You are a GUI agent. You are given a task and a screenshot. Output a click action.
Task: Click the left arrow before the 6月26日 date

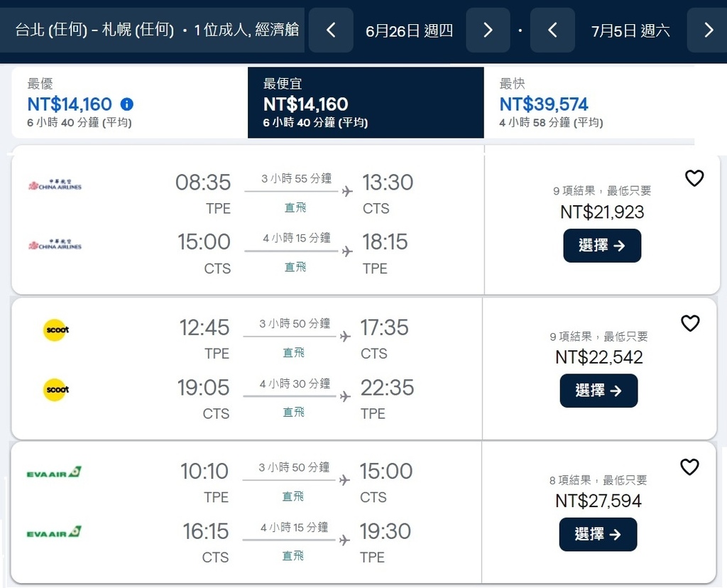click(x=331, y=30)
